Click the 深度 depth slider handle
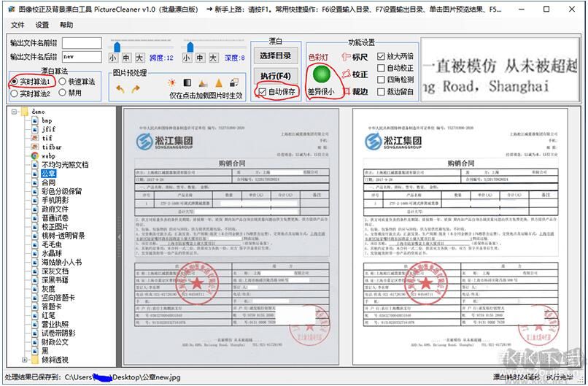Screen dimensions: 588x386 tap(190, 47)
